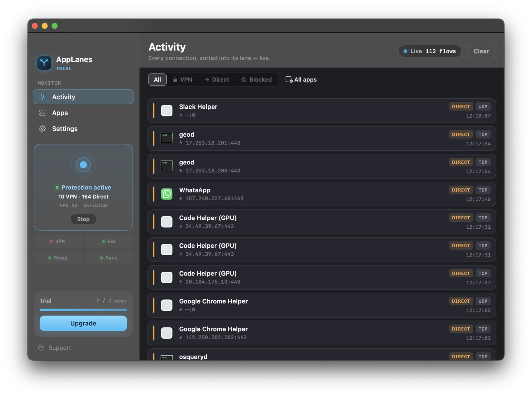
Task: Click the Apps grid icon in sidebar
Action: pos(42,113)
